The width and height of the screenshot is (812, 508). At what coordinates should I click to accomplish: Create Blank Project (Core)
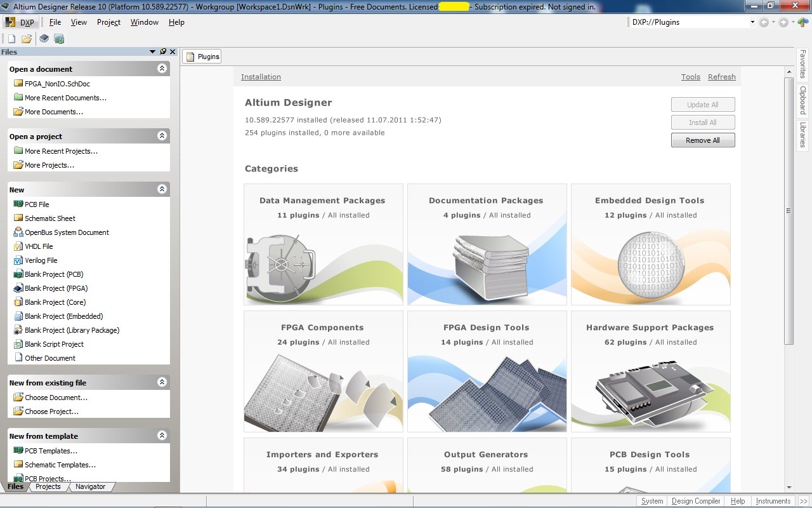[50, 302]
